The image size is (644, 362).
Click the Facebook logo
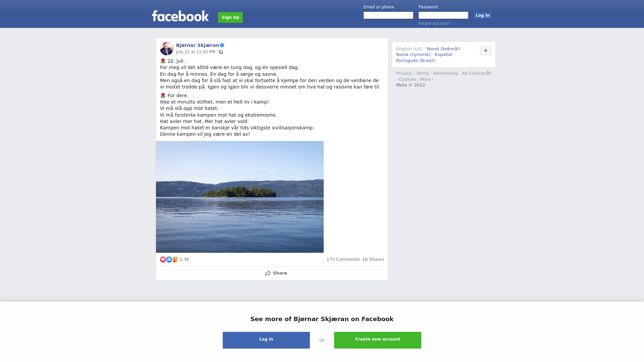point(180,16)
